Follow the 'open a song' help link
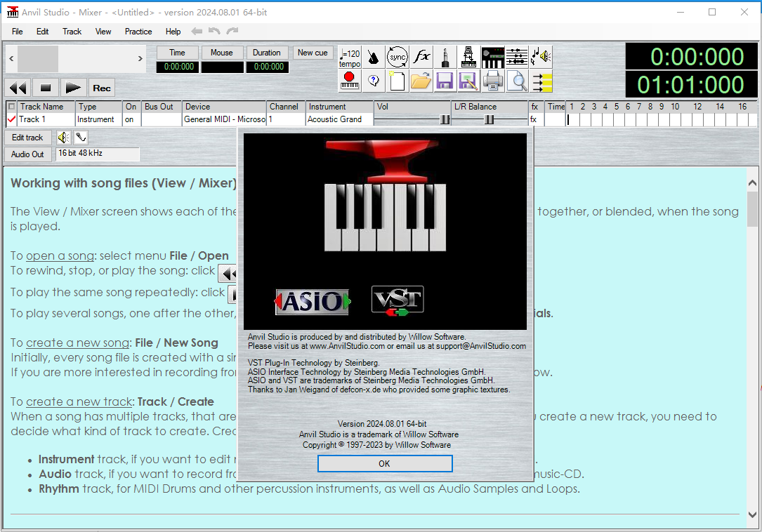This screenshot has width=762, height=532. tap(60, 255)
